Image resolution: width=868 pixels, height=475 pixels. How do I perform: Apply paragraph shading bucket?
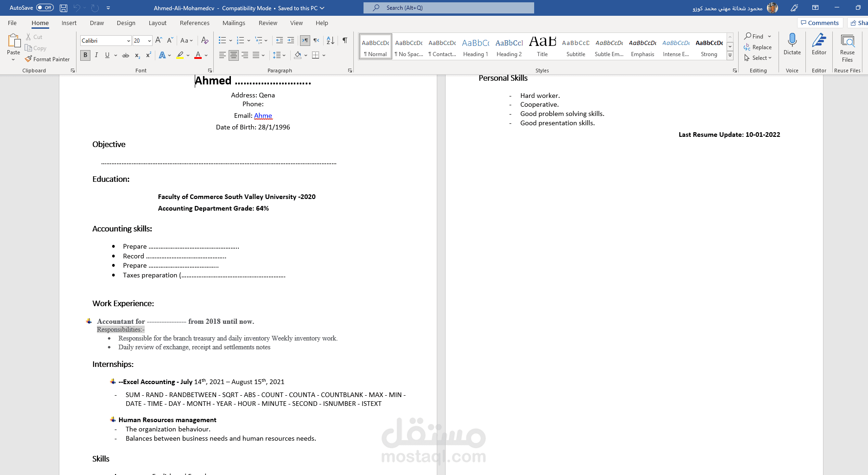[298, 55]
